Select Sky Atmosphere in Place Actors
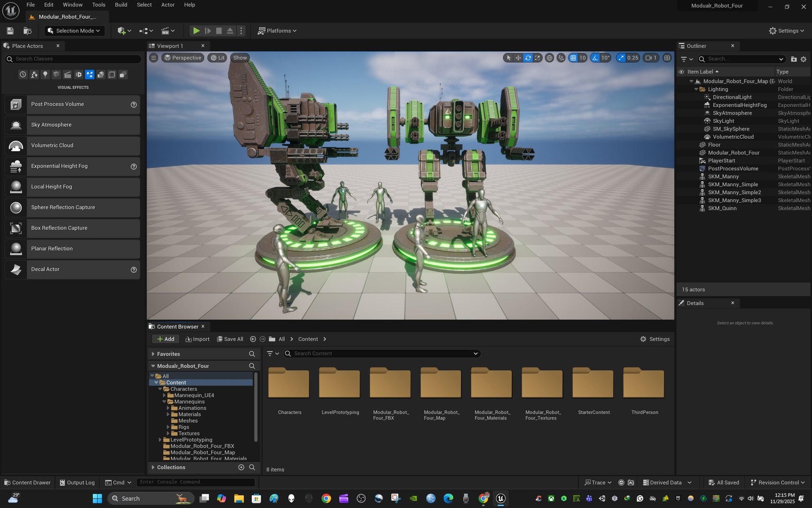The height and width of the screenshot is (508, 812). tap(72, 125)
